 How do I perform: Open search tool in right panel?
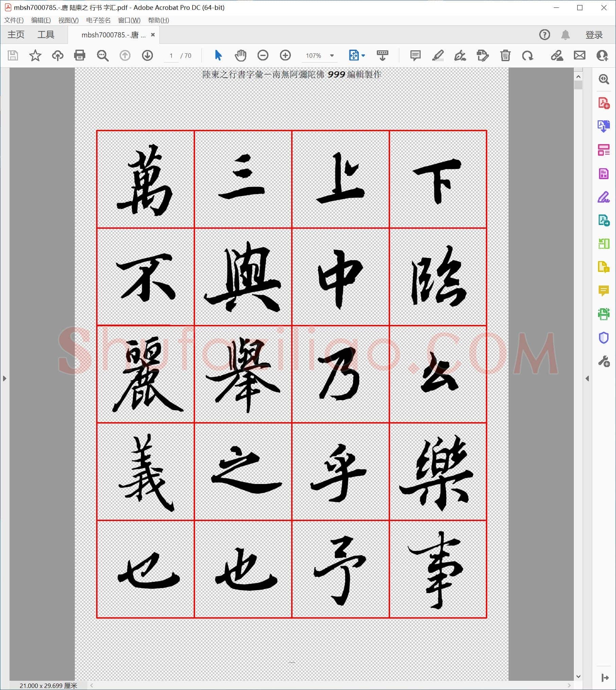604,80
